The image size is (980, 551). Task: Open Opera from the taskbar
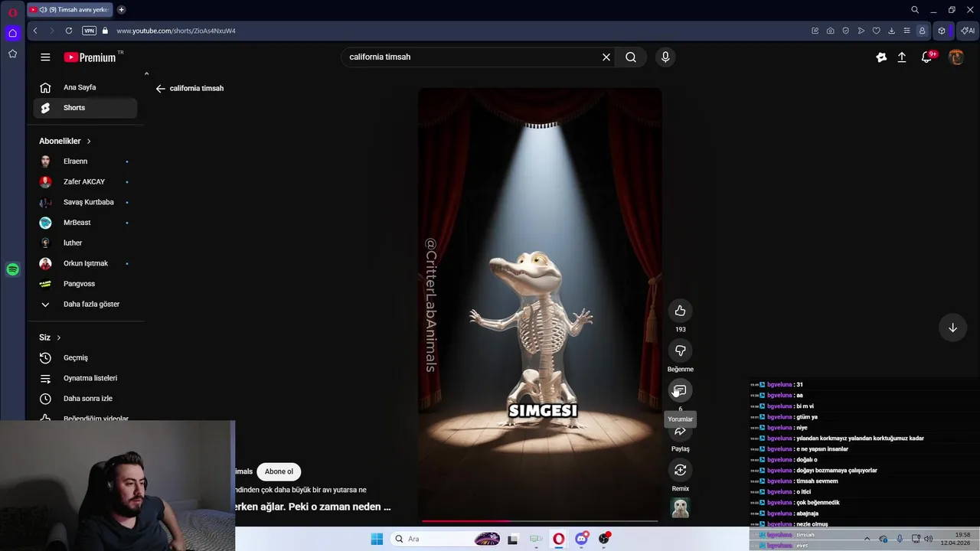pos(559,539)
